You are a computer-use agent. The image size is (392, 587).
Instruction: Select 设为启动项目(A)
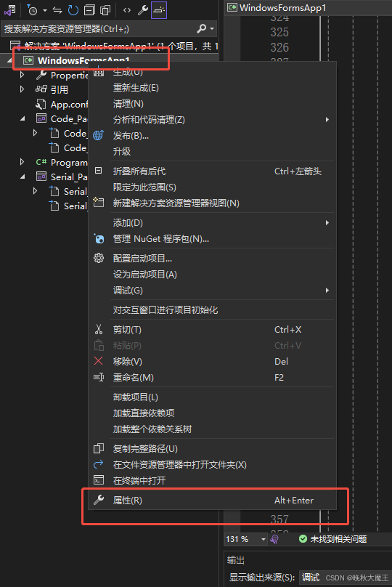(x=212, y=275)
